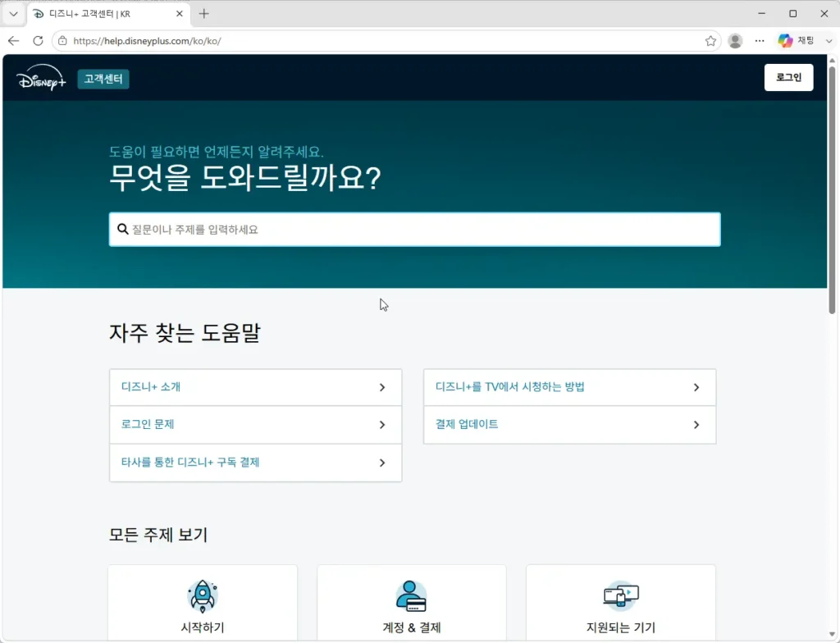Expand chevron on 디즈니+ 소개 row
The width and height of the screenshot is (840, 643).
[382, 387]
